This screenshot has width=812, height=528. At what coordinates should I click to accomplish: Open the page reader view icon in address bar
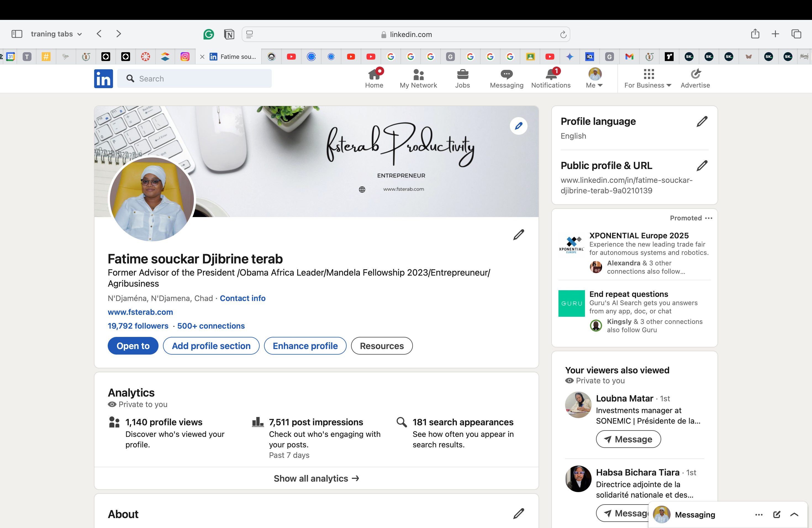(x=249, y=35)
